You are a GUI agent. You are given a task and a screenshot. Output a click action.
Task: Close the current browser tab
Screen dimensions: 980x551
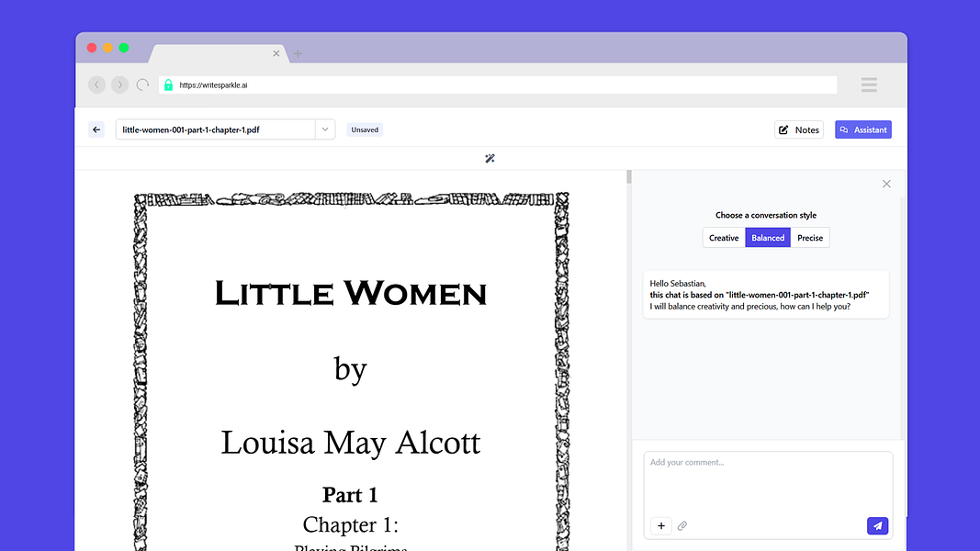tap(276, 54)
